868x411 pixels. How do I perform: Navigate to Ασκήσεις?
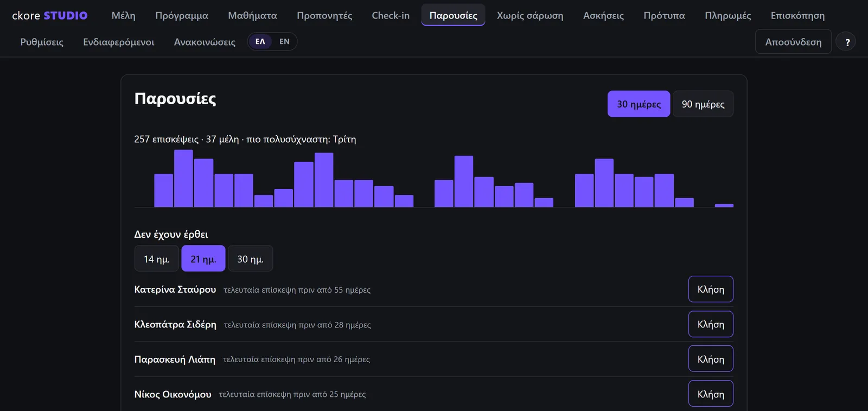[603, 15]
